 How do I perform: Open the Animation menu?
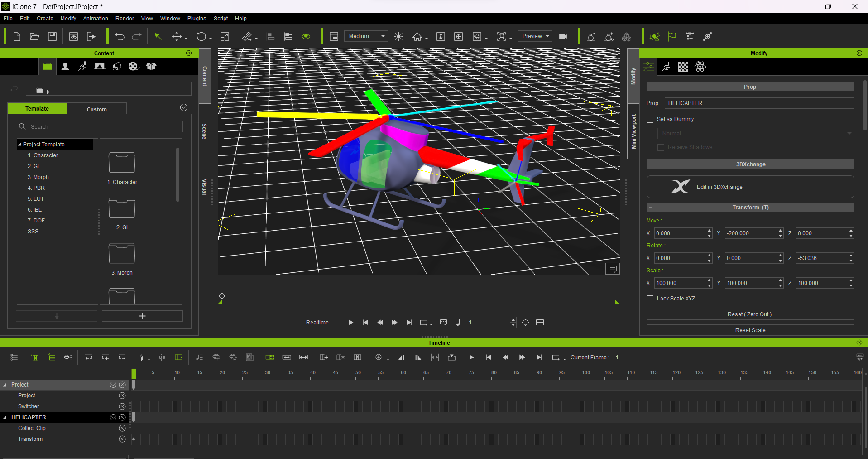[95, 19]
